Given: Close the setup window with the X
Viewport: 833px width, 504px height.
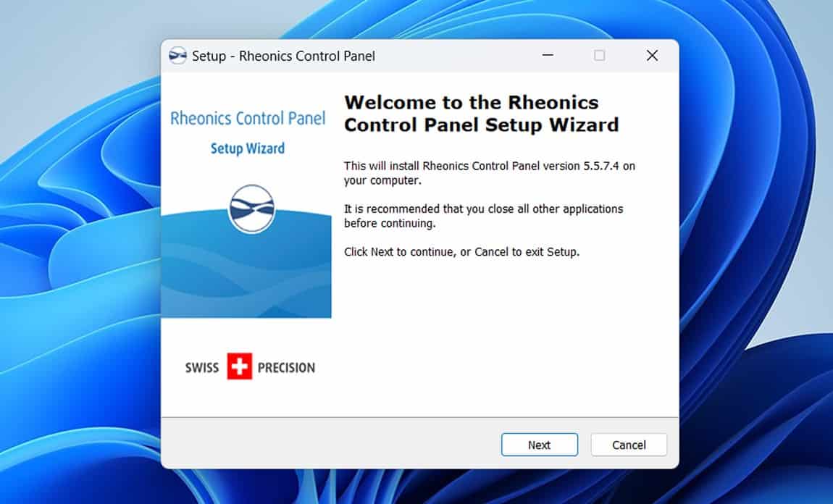Looking at the screenshot, I should click(652, 56).
